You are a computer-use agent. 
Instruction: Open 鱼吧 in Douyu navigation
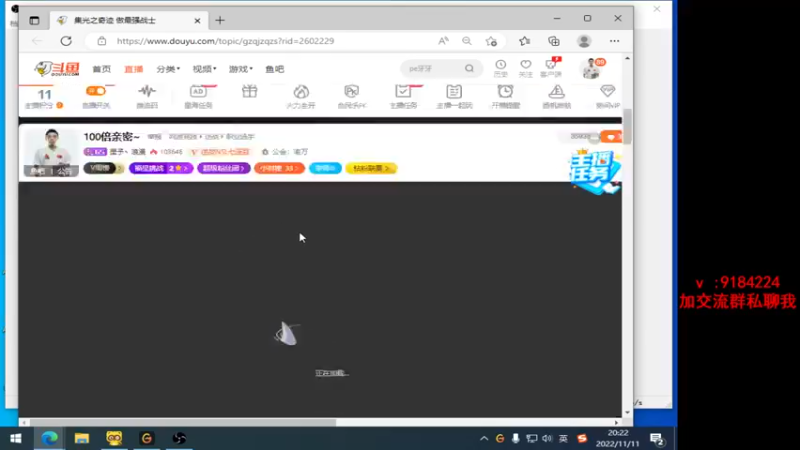274,69
